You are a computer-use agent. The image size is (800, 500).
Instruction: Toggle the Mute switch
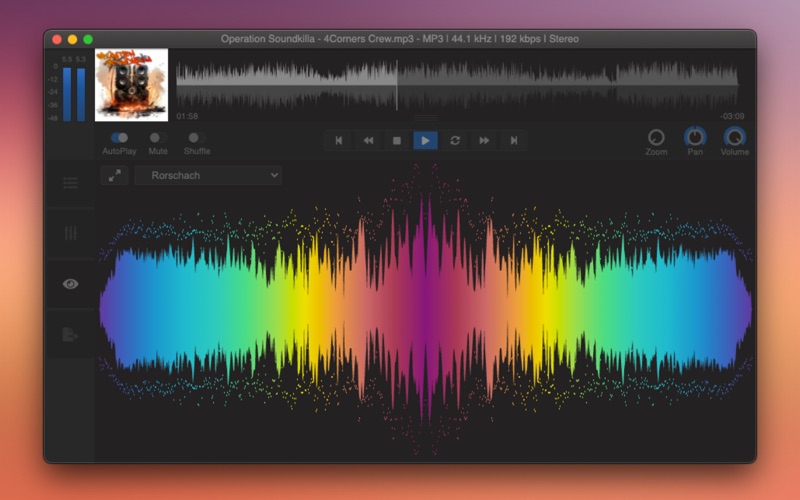tap(158, 138)
